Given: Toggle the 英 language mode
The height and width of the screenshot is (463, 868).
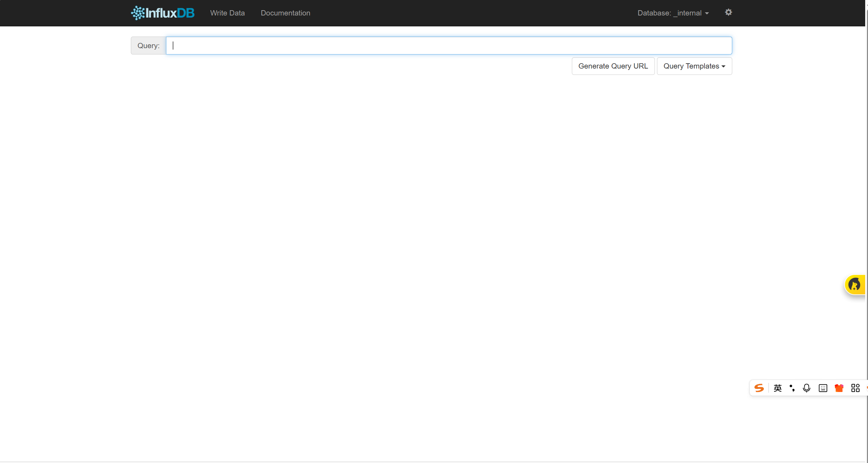Looking at the screenshot, I should click(x=778, y=388).
